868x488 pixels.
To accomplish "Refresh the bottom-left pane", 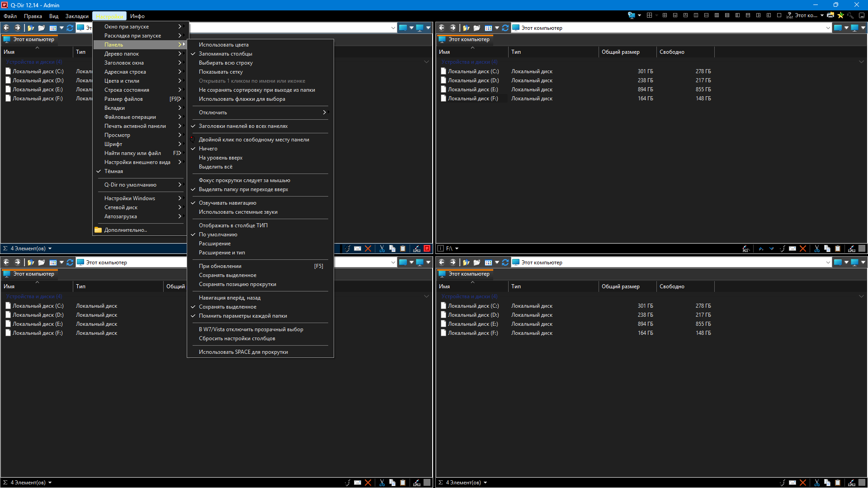I will click(x=70, y=262).
